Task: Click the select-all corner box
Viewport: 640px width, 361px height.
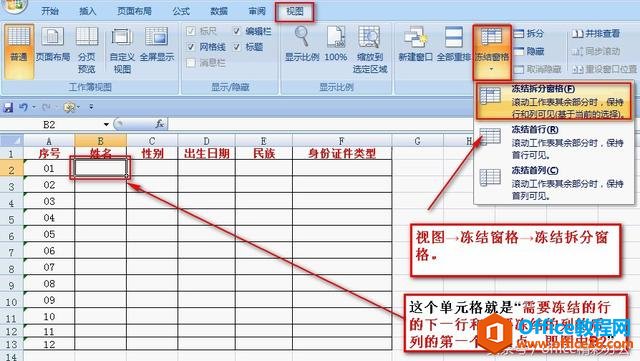Action: point(11,140)
